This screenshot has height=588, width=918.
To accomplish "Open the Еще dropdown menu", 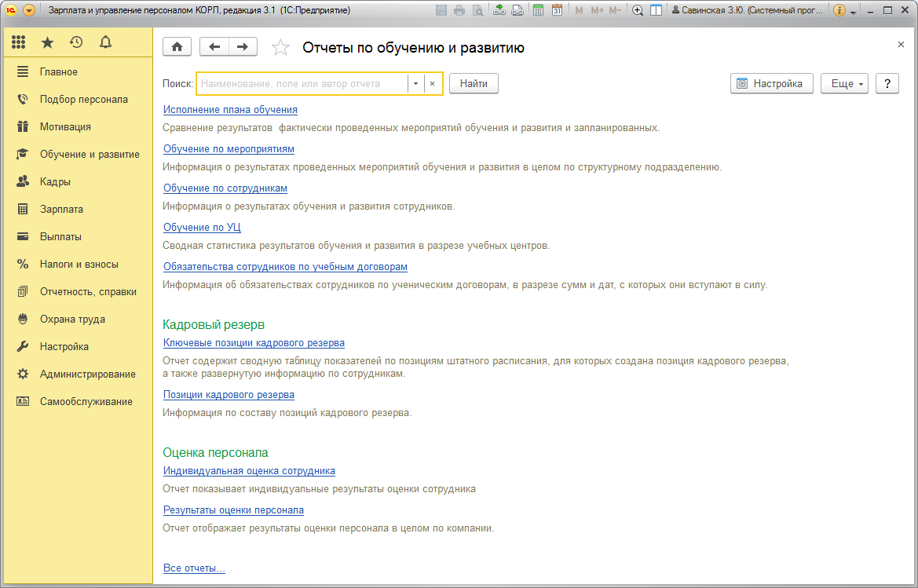I will pyautogui.click(x=844, y=84).
